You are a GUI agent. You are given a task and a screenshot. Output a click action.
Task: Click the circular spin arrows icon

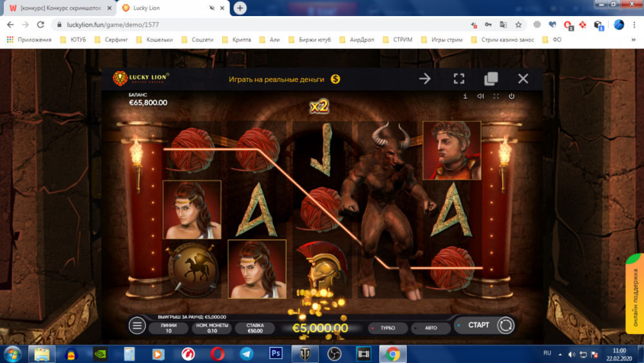pos(506,326)
